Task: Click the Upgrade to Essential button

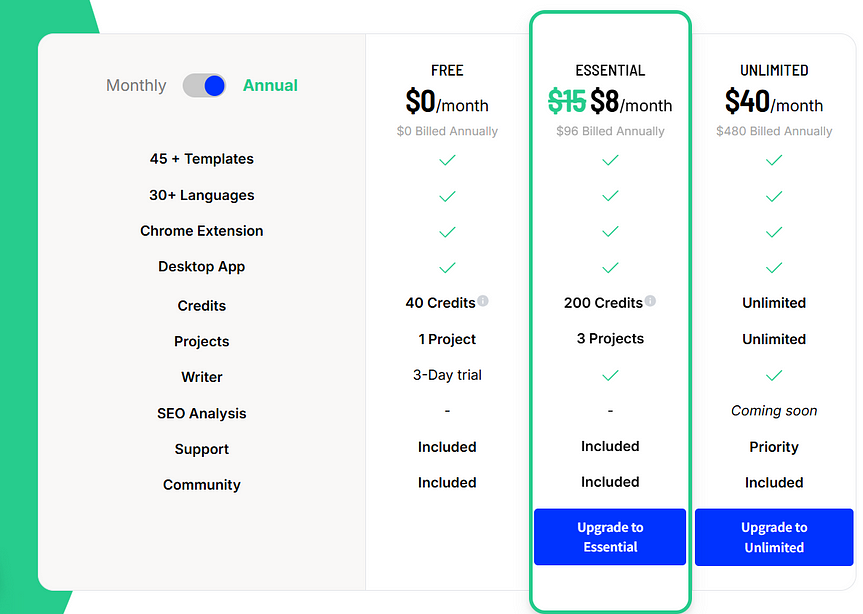Action: [610, 537]
